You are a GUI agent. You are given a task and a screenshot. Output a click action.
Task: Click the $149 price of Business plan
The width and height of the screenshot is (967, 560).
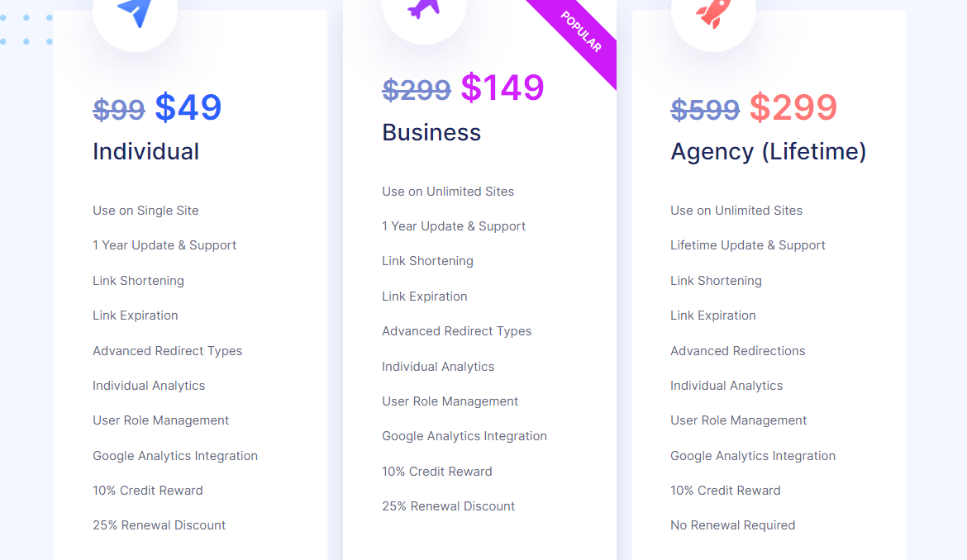click(503, 87)
